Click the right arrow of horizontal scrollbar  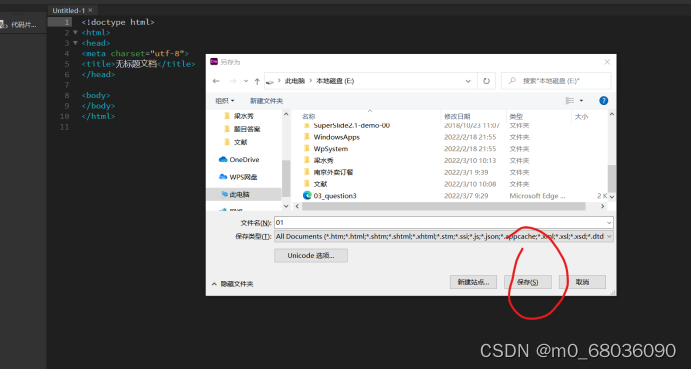coord(603,206)
